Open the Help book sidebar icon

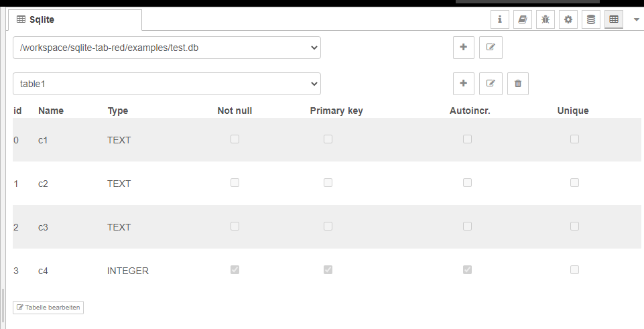pos(523,20)
